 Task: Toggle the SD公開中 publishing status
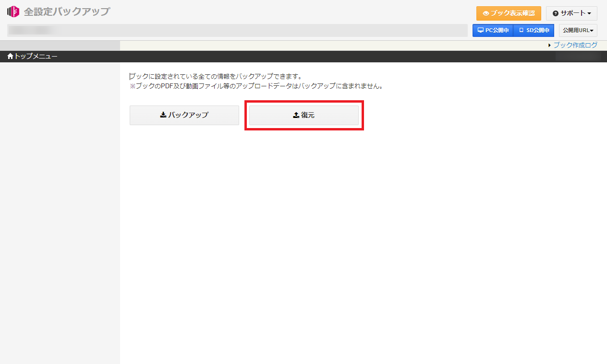click(534, 30)
